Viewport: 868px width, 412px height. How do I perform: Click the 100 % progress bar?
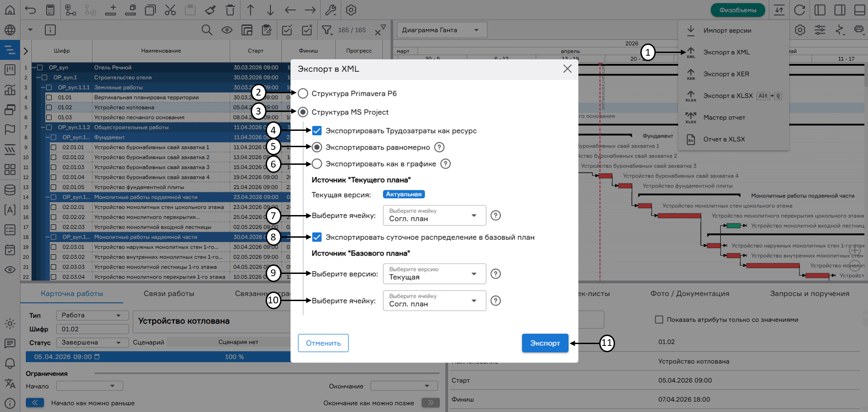[x=234, y=357]
